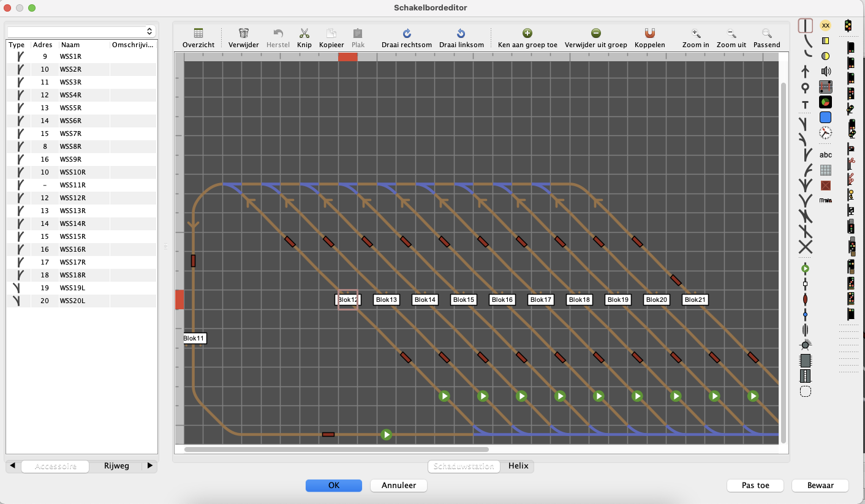
Task: Select the speaker sound symbol in palette
Action: [825, 72]
